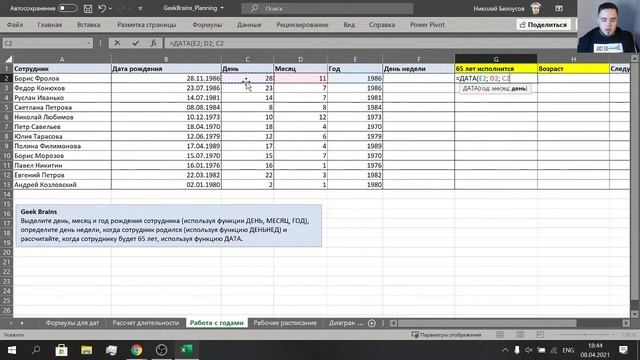The height and width of the screenshot is (360, 640).
Task: Click the Поделиться share button
Action: tap(543, 25)
